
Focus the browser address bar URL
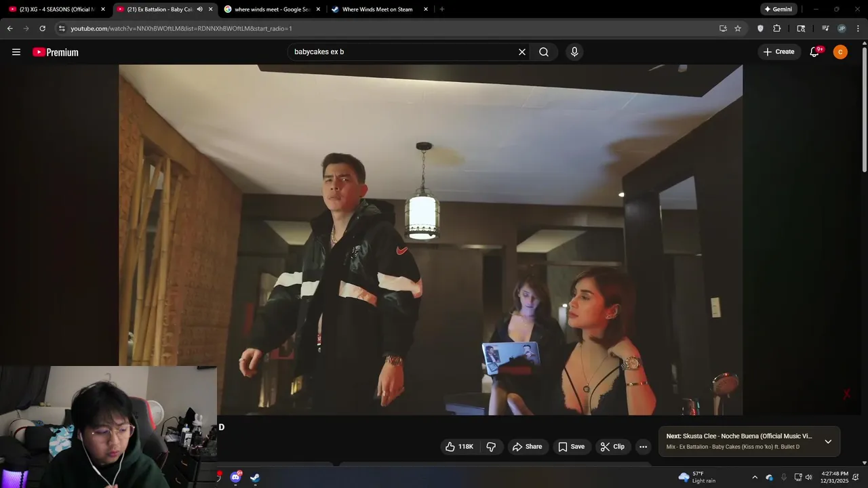click(x=181, y=28)
